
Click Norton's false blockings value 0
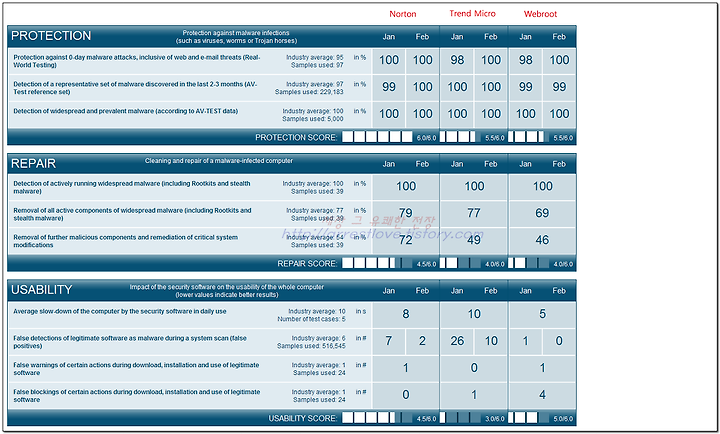point(405,395)
